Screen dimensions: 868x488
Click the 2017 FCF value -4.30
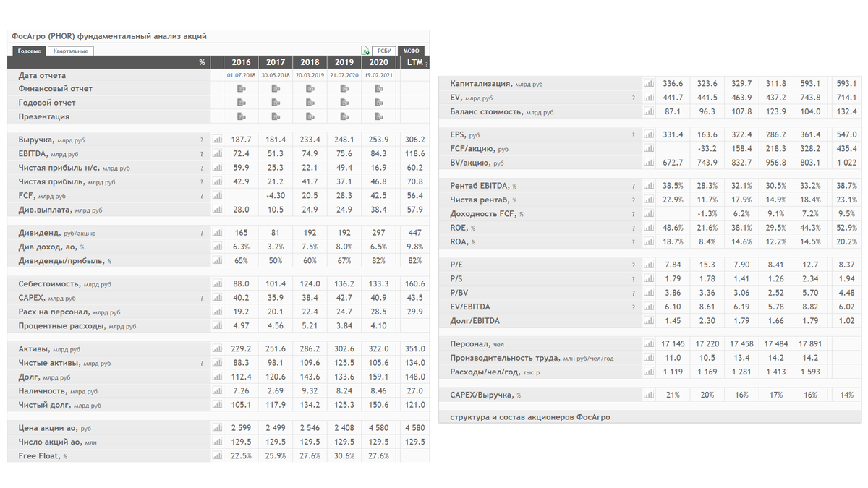276,195
